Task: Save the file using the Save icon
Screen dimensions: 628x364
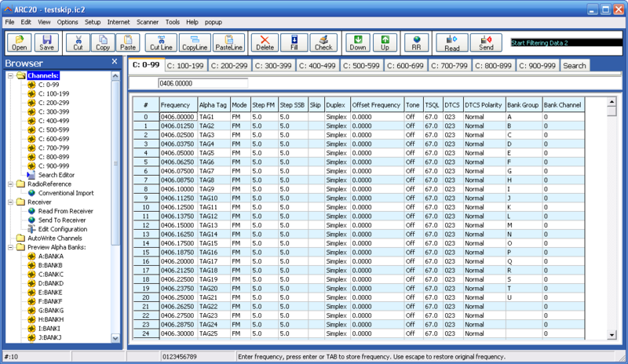Action: point(46,42)
